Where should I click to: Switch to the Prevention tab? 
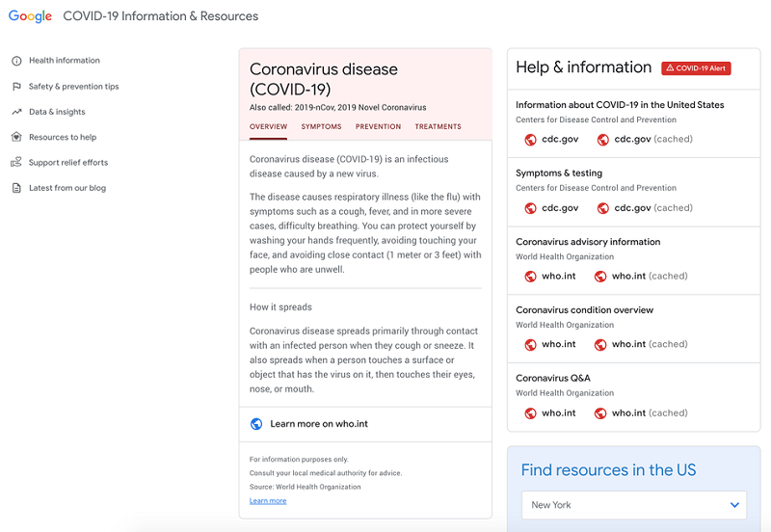[x=378, y=127]
